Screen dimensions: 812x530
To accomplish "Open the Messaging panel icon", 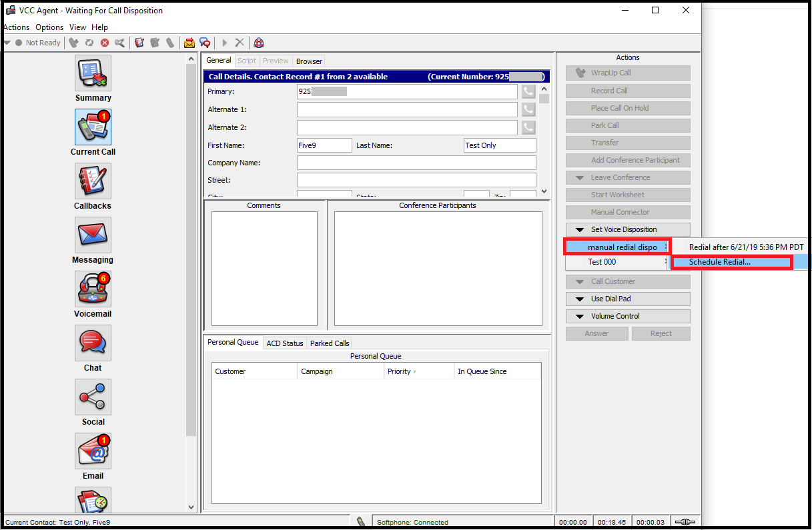I will pyautogui.click(x=93, y=235).
